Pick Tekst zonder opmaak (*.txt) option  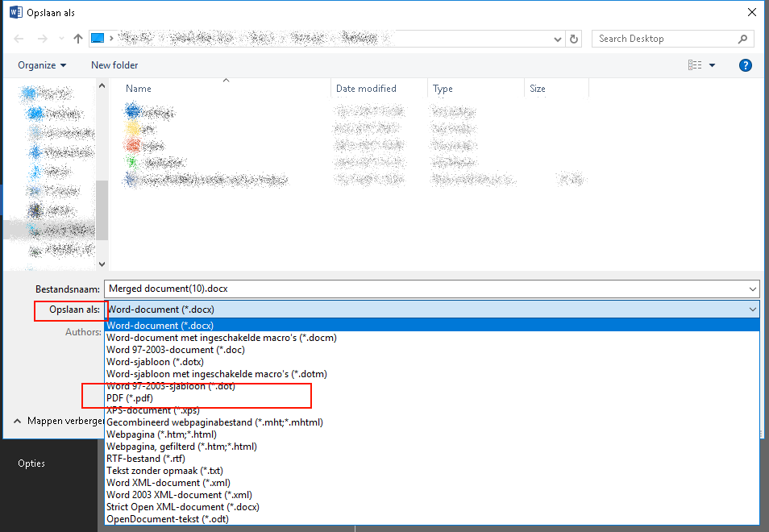pos(164,471)
